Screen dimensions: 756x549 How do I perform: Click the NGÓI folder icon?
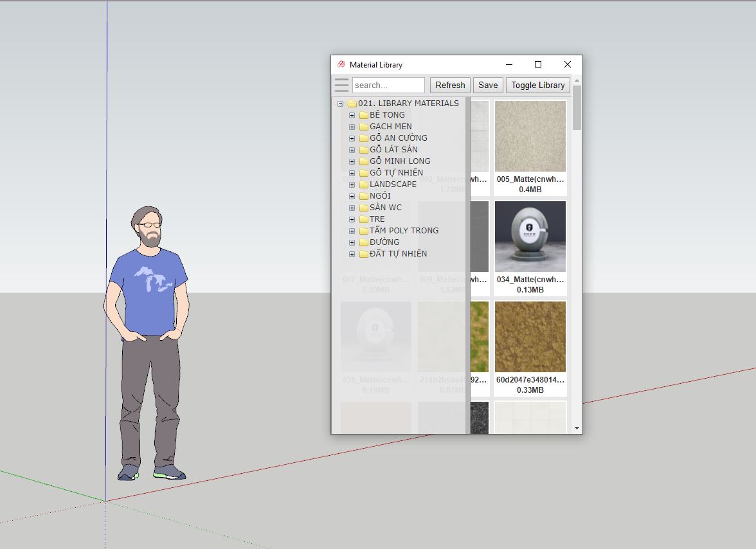[363, 195]
